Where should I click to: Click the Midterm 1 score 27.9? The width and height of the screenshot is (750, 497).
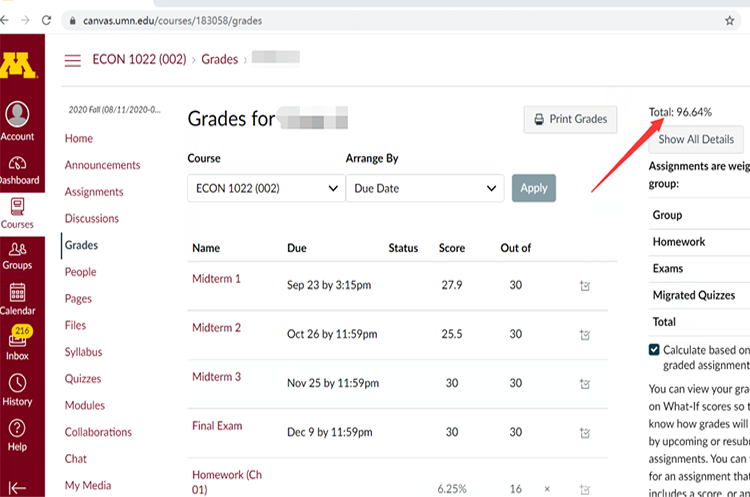pyautogui.click(x=452, y=285)
